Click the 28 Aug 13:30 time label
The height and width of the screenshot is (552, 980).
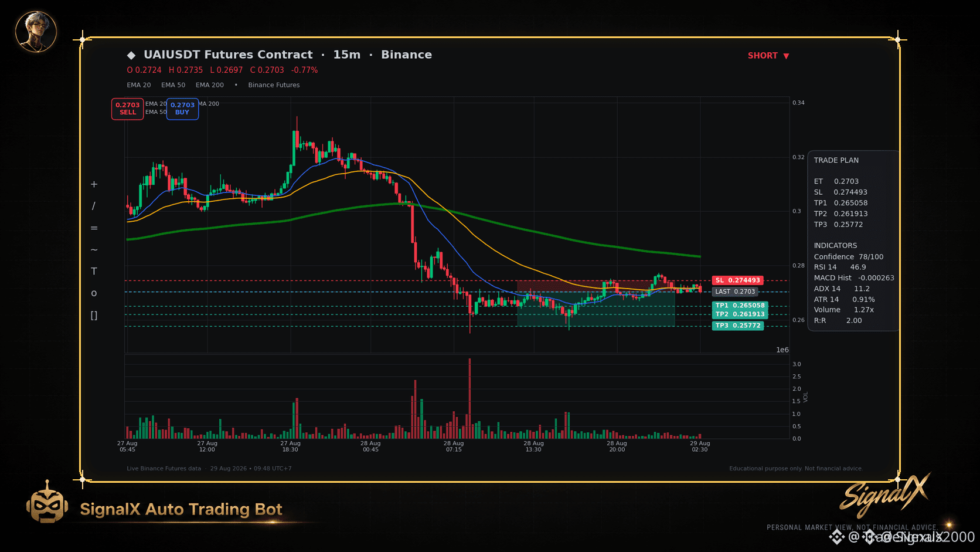pos(533,446)
